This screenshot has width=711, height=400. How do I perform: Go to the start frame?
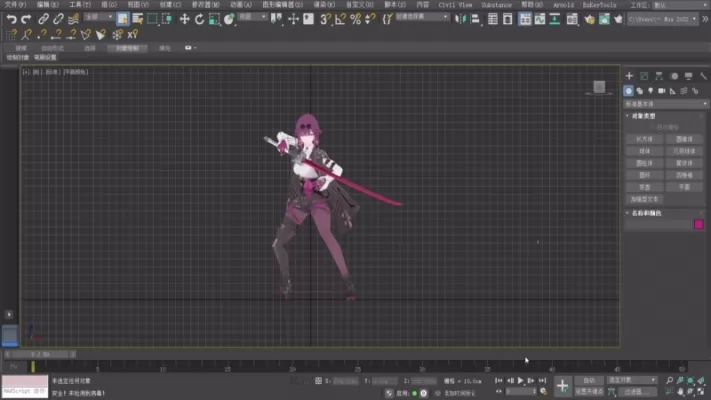(x=499, y=380)
